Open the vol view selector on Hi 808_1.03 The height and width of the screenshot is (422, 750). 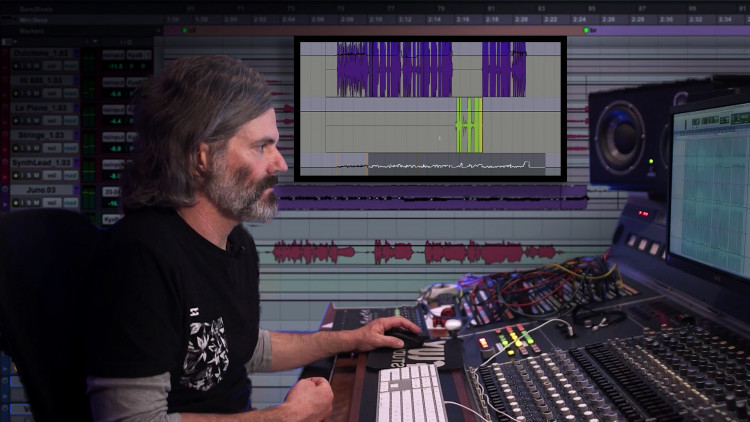[52, 93]
